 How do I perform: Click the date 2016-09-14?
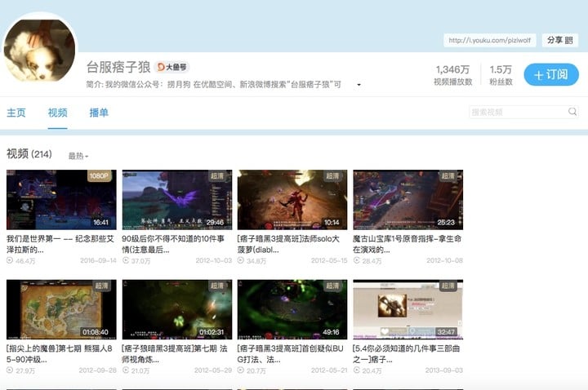98,260
